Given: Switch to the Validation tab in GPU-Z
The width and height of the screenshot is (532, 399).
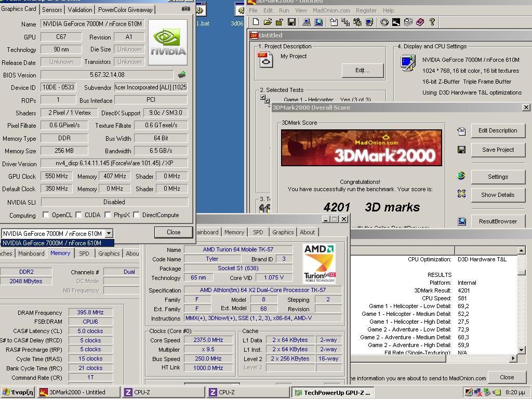Looking at the screenshot, I should 79,10.
